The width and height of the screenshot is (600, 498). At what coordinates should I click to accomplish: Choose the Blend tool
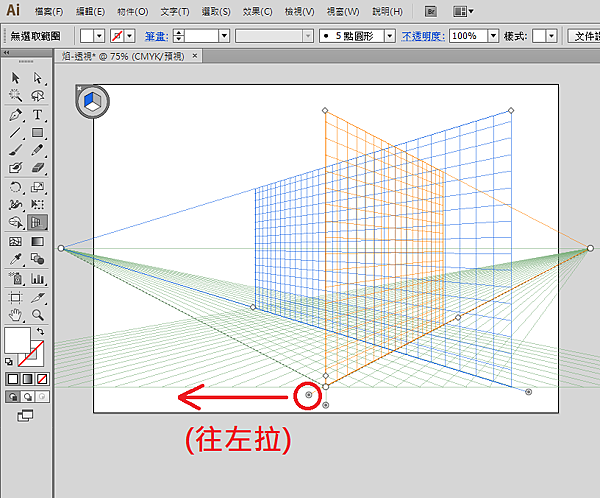(38, 259)
